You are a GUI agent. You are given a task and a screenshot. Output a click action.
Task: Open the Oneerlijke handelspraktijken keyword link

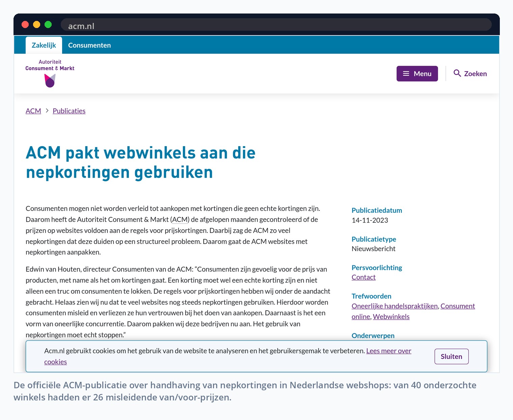click(395, 306)
